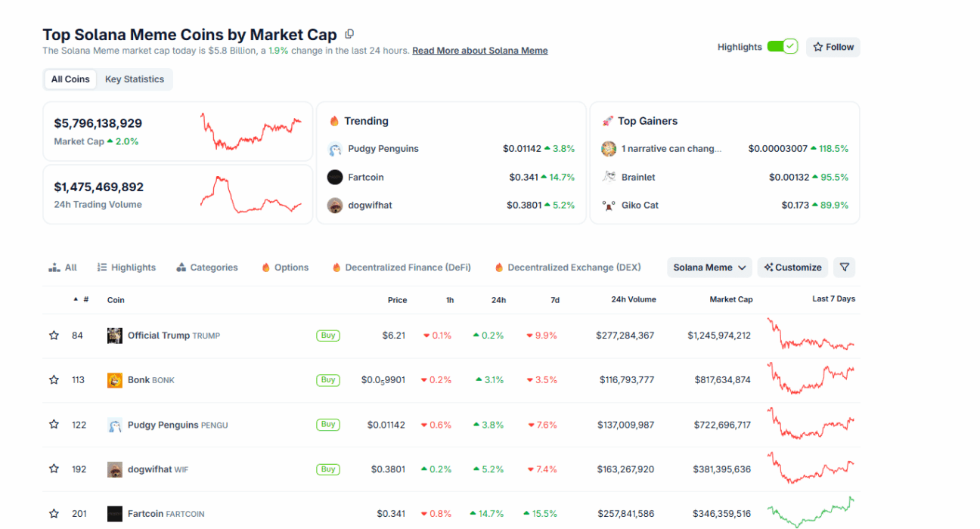Click Buy button for Bonk
980x529 pixels.
(x=328, y=380)
